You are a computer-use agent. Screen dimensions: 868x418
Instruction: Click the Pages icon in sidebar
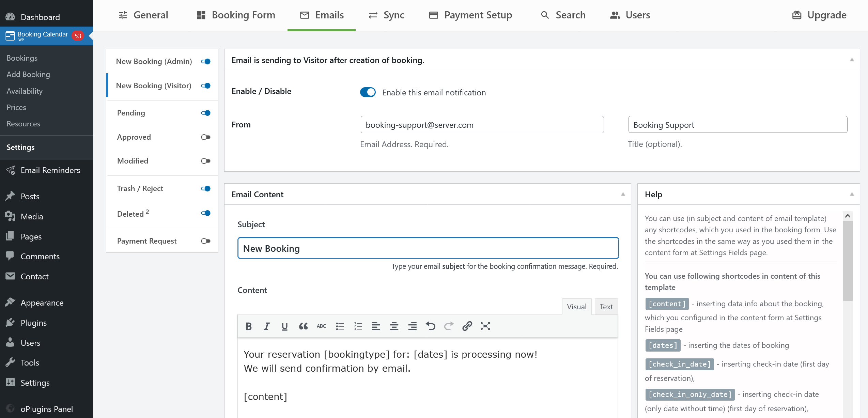[10, 236]
